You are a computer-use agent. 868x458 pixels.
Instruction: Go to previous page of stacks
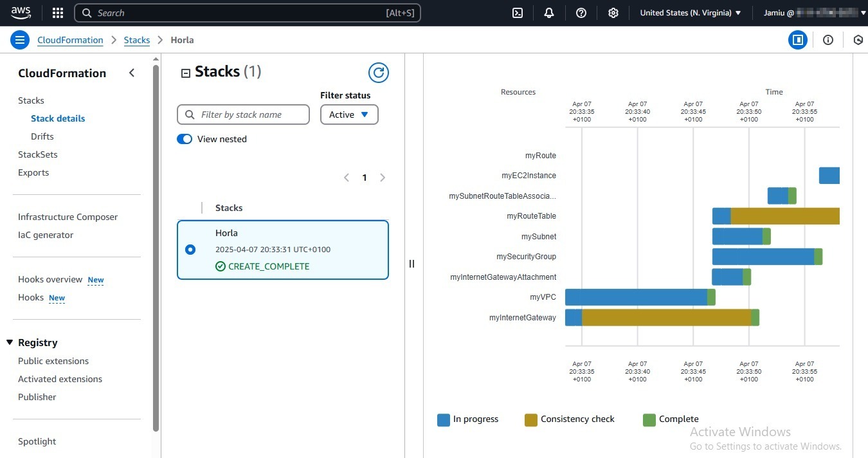tap(347, 178)
